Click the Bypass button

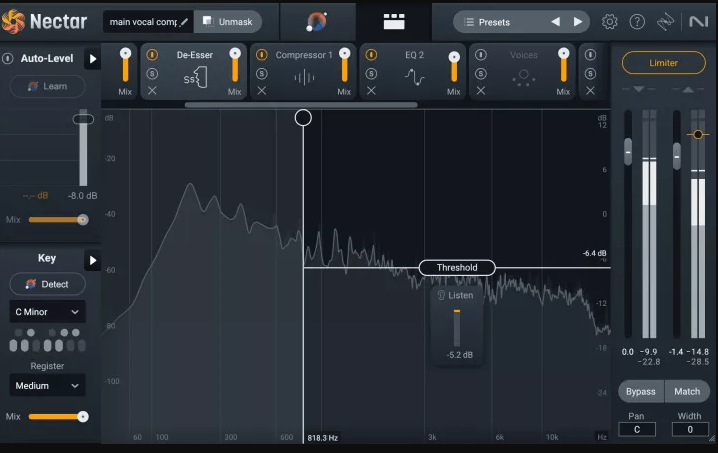(x=641, y=392)
